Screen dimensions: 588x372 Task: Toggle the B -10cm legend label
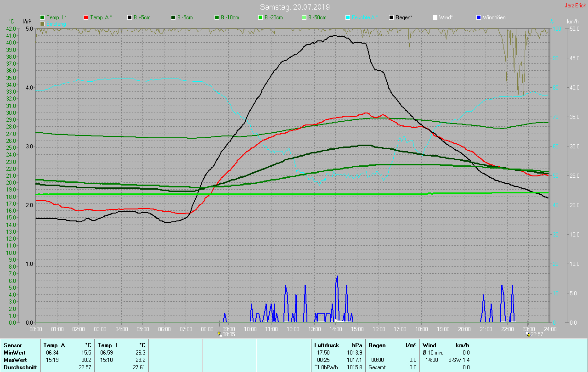(x=230, y=17)
